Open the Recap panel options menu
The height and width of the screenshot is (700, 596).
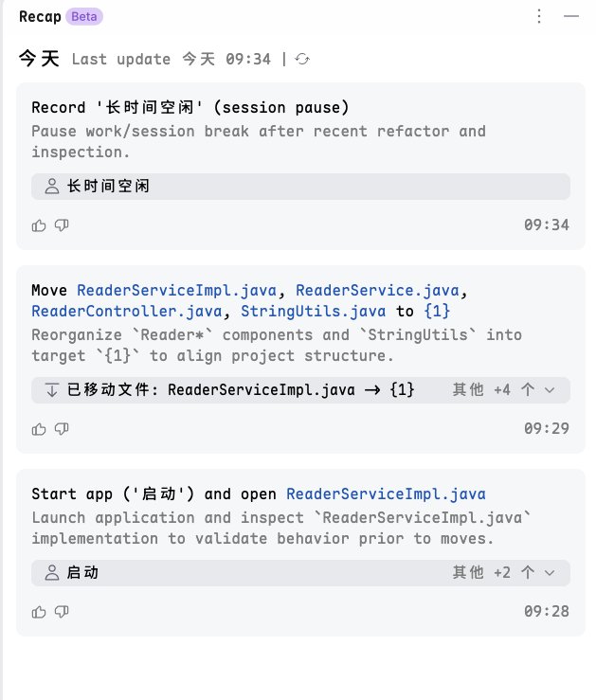539,16
